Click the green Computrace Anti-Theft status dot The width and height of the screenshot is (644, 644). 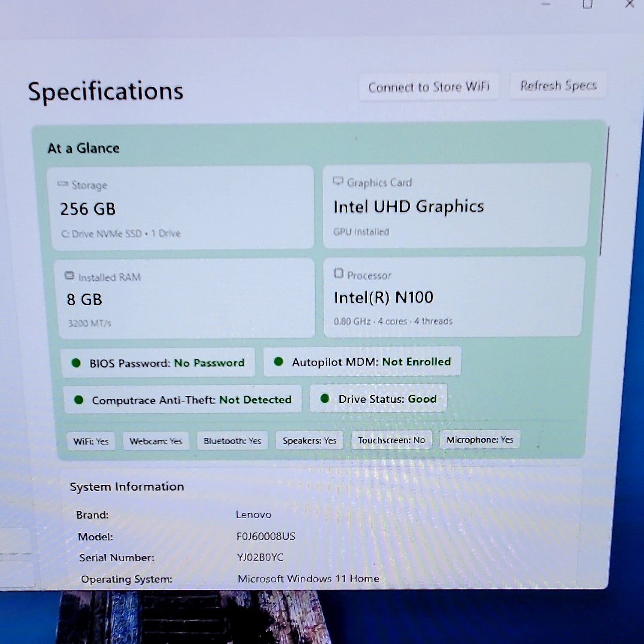79,400
